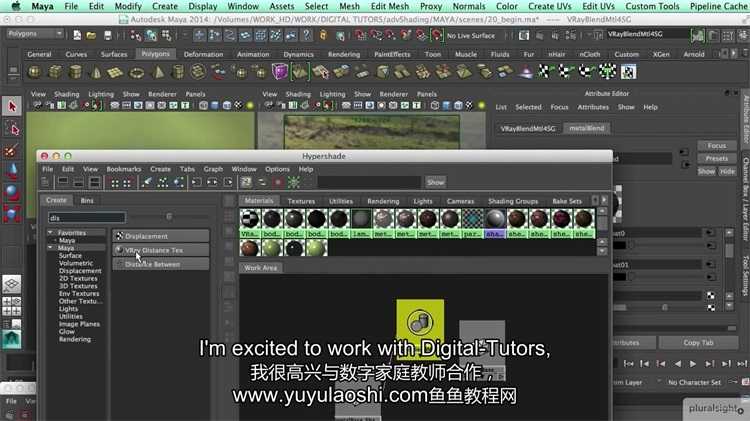The height and width of the screenshot is (421, 750).
Task: Click the Hide button in Attribute Editor
Action: point(727,171)
